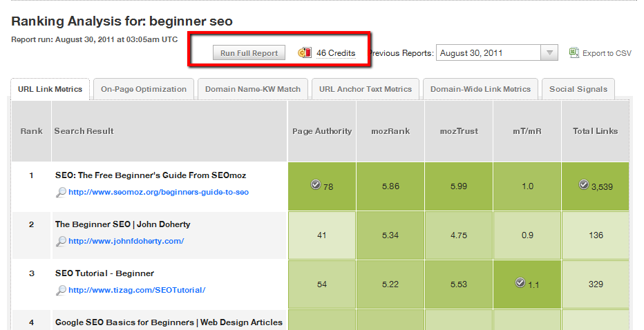
Task: Open the Previous Reports dropdown arrow
Action: [549, 53]
